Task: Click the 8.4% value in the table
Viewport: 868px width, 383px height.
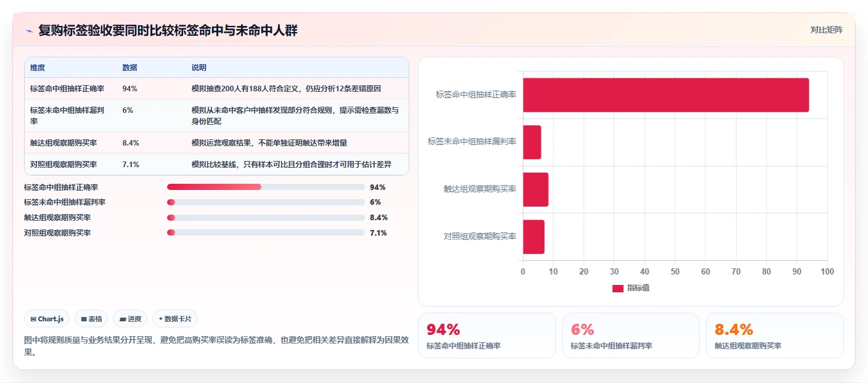Action: [131, 142]
